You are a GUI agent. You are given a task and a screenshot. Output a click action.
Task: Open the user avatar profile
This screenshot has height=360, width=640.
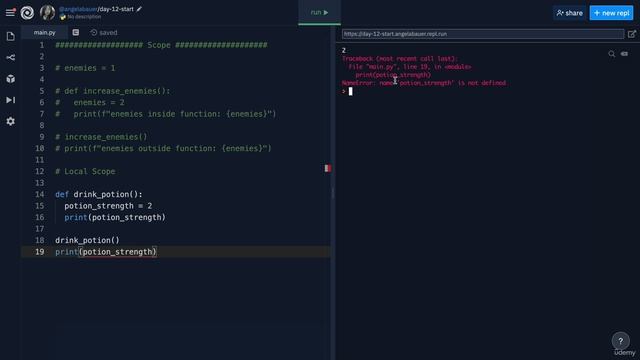click(47, 13)
